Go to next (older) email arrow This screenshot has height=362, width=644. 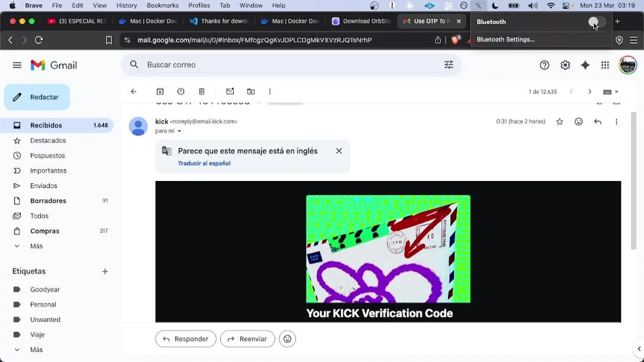(x=590, y=92)
